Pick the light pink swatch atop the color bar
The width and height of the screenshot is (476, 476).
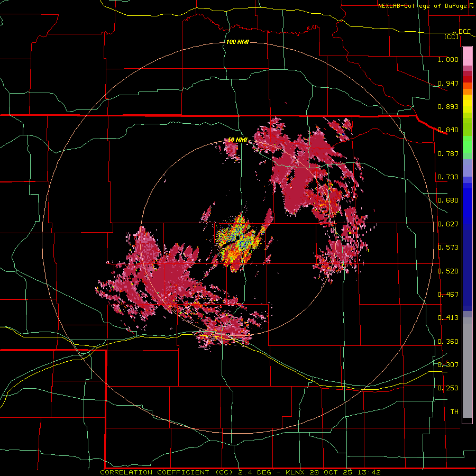[x=467, y=57]
